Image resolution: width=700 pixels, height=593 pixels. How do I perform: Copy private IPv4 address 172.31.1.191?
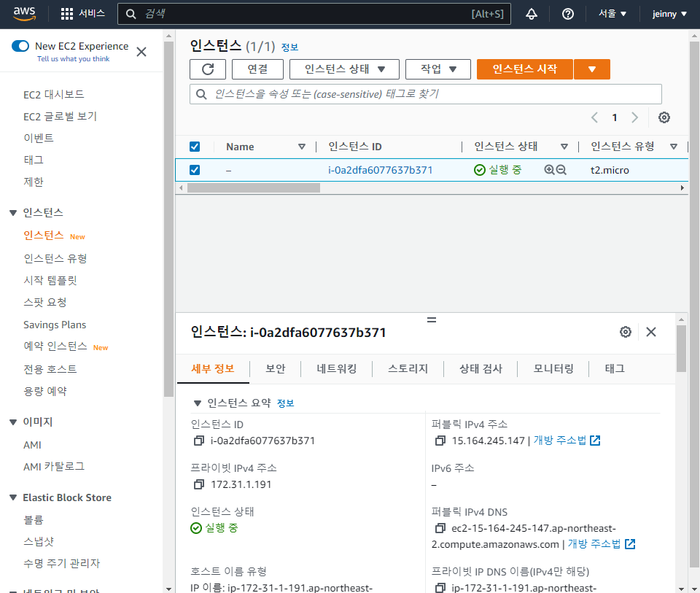pos(198,484)
